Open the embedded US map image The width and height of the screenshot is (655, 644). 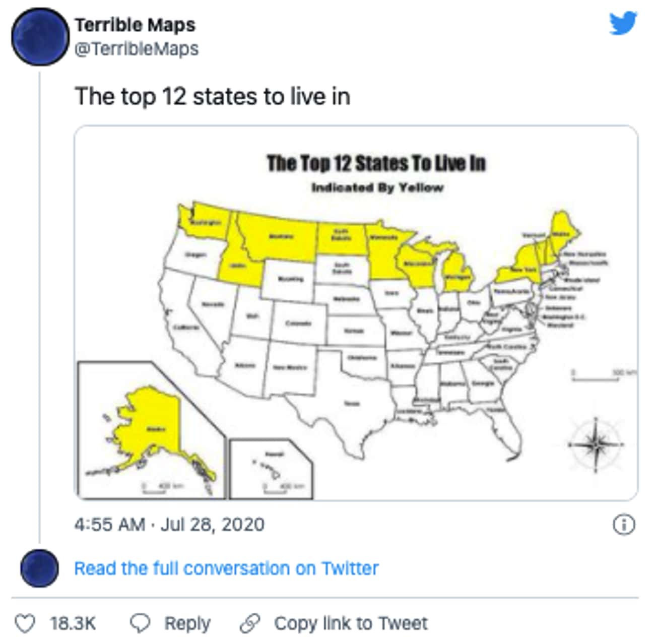pos(356,313)
